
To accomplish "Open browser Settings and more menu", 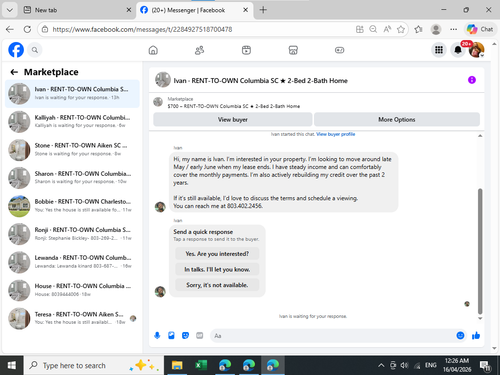I will pyautogui.click(x=453, y=29).
